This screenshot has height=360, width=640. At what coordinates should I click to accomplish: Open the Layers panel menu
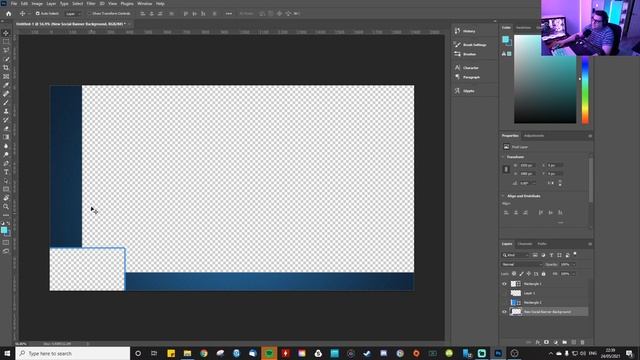click(590, 244)
